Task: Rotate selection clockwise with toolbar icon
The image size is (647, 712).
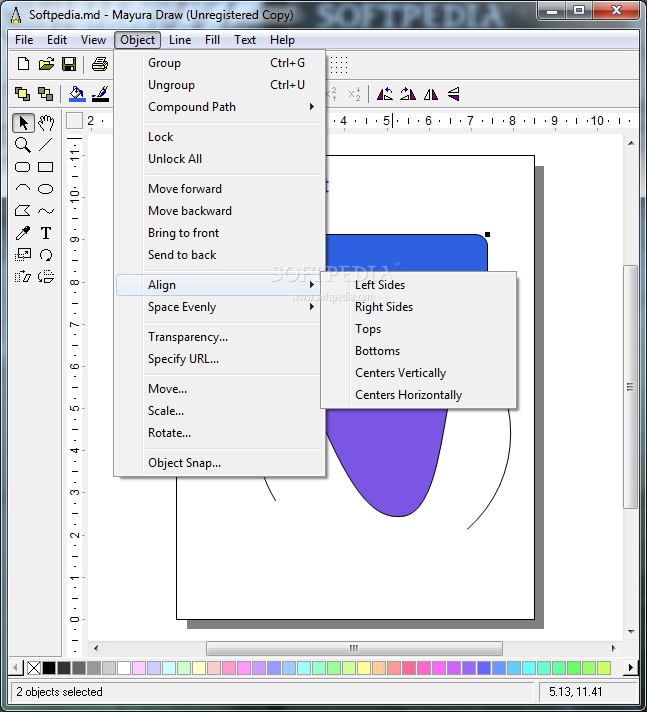Action: pos(408,94)
